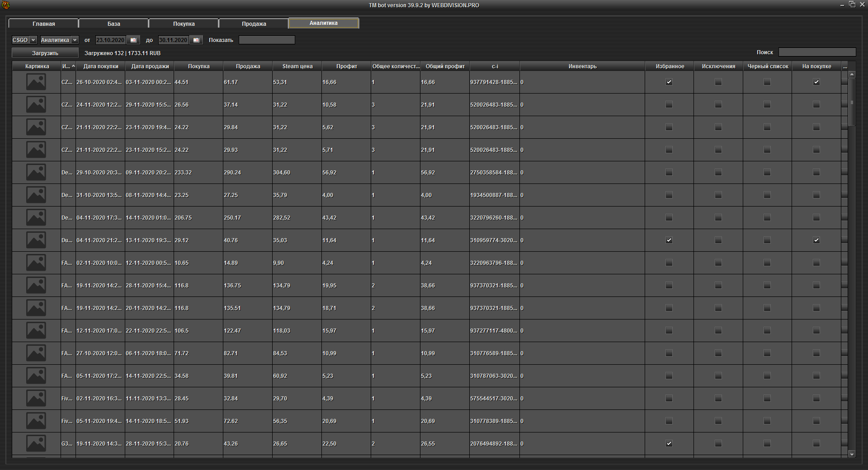The width and height of the screenshot is (868, 470).
Task: Click the image placeholder in the first row
Action: pyautogui.click(x=36, y=82)
